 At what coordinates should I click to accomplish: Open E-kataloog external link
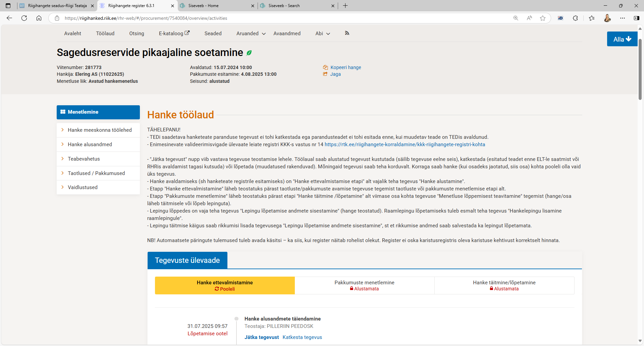click(174, 34)
